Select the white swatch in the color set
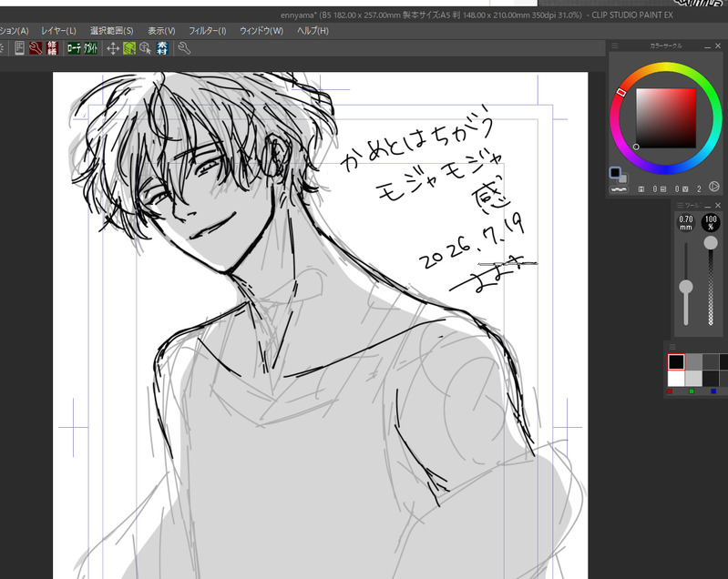This screenshot has width=728, height=579. coord(676,378)
